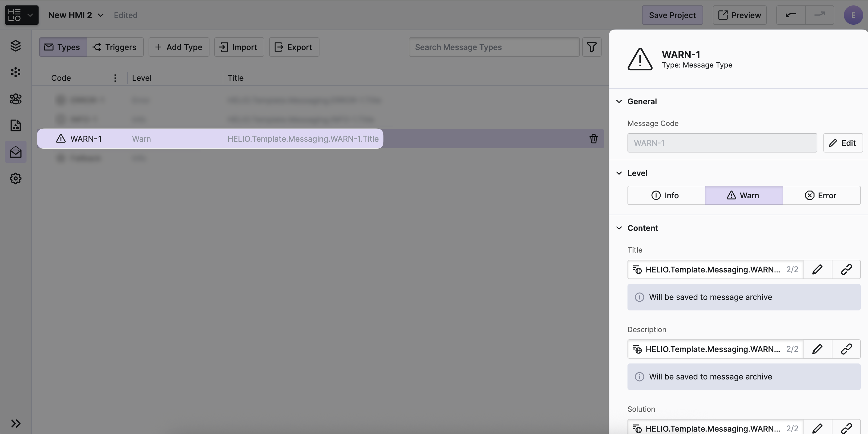The image size is (868, 434).
Task: Click Save Project button
Action: pos(672,15)
